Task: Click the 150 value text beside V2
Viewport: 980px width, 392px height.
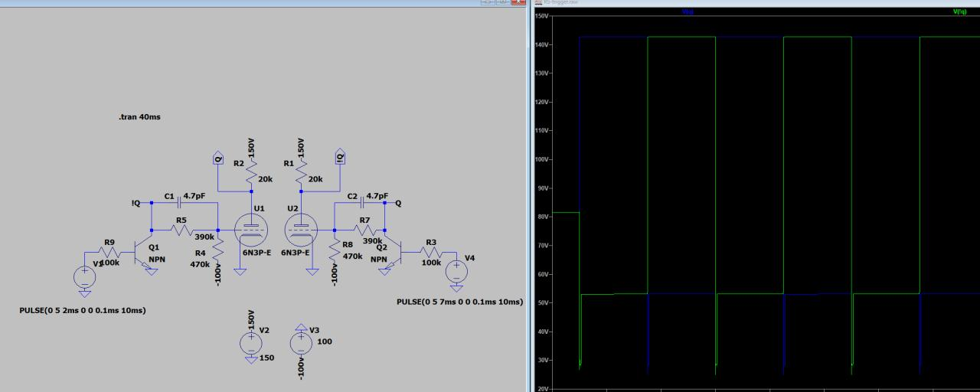Action: click(x=266, y=357)
